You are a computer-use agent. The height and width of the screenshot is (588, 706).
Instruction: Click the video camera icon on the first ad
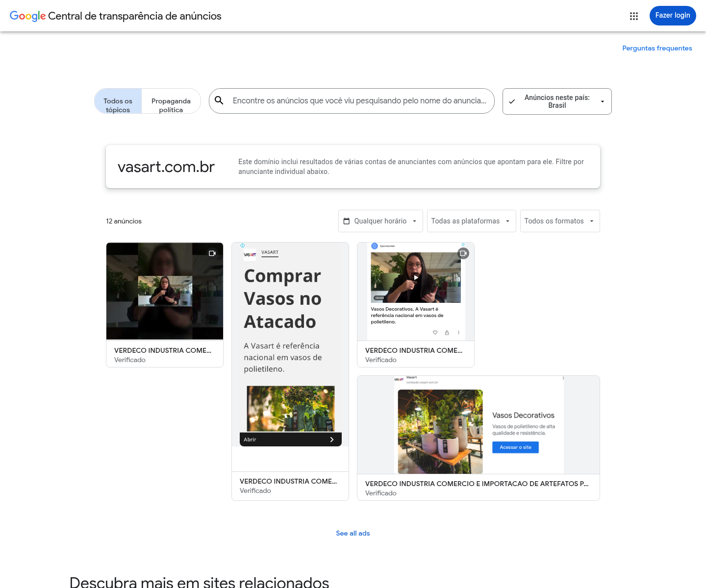(212, 253)
